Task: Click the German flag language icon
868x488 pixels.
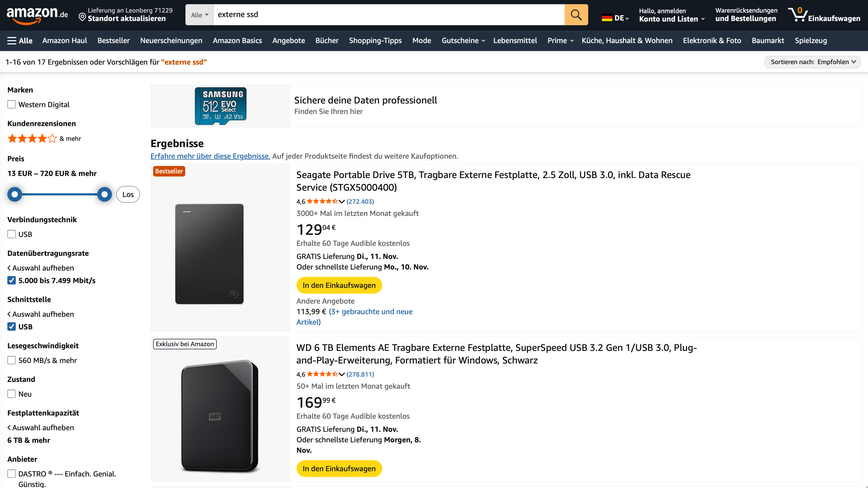Action: click(607, 18)
